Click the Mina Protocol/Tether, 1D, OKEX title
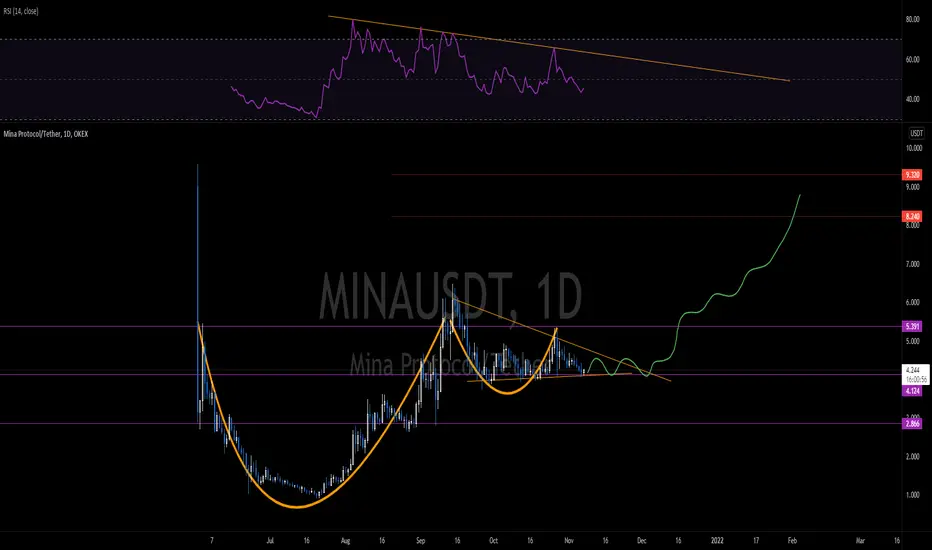Viewport: 932px width, 550px height. [46, 134]
